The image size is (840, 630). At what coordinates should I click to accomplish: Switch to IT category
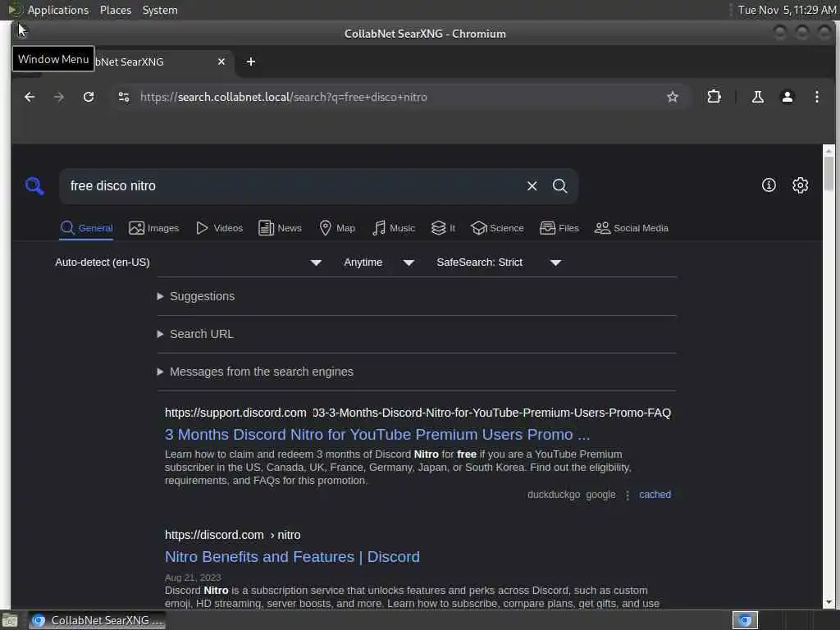point(443,228)
